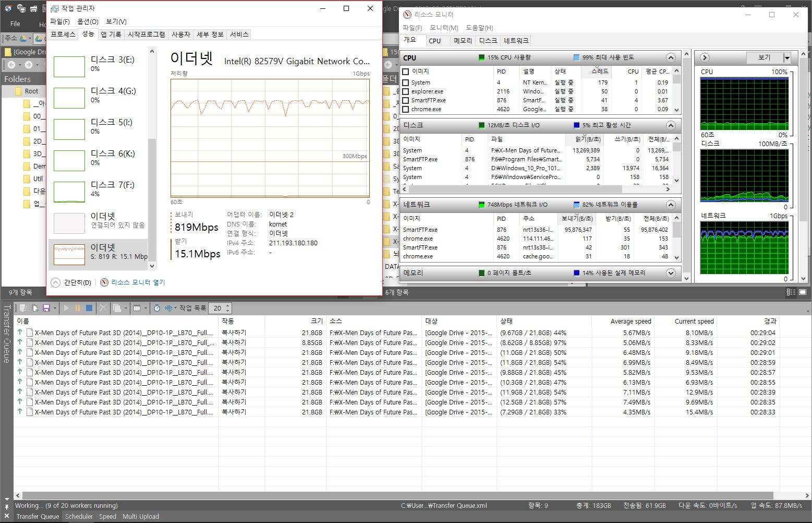Click the SmartFTP globe application icon
Image resolution: width=812 pixels, height=523 pixels.
8,8
